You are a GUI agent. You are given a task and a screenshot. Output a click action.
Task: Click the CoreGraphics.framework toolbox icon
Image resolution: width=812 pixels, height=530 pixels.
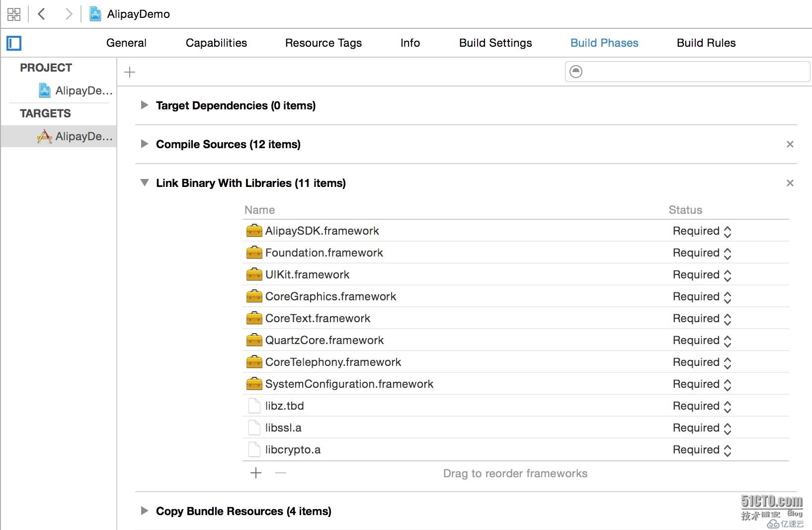pyautogui.click(x=254, y=296)
